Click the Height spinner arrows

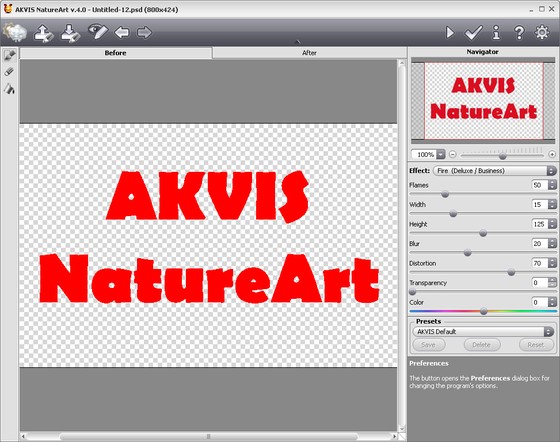[552, 224]
